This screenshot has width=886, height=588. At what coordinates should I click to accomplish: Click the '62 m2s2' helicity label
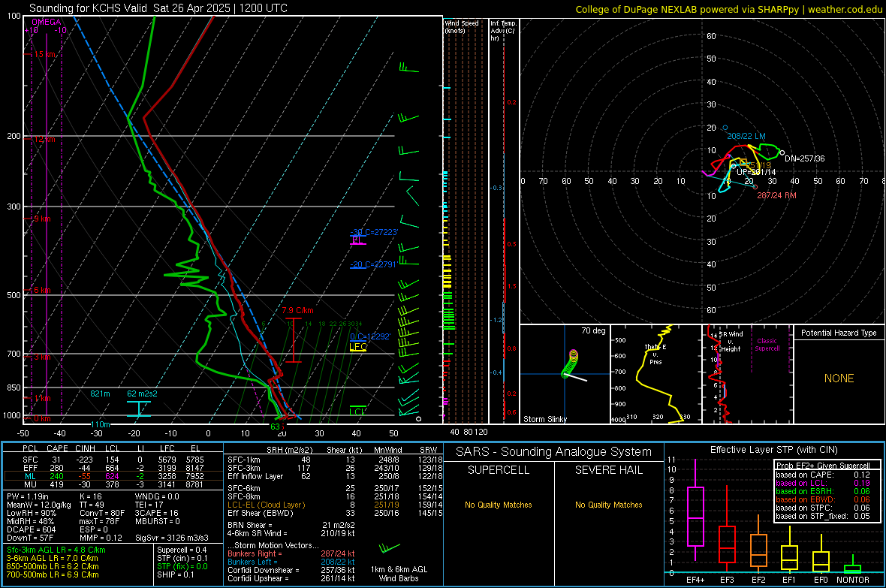tap(143, 394)
